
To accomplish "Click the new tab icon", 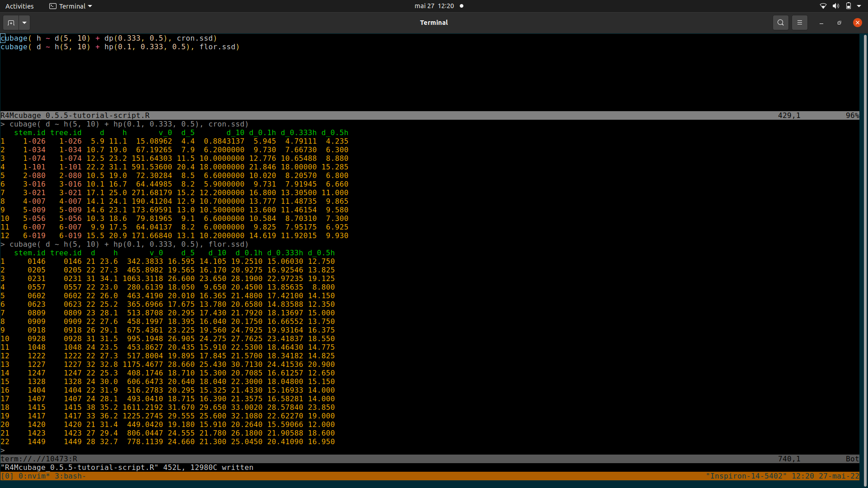I will point(11,23).
